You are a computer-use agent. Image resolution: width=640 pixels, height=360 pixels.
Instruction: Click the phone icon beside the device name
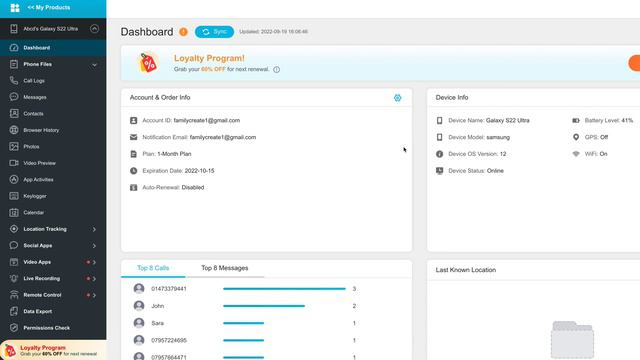14,29
